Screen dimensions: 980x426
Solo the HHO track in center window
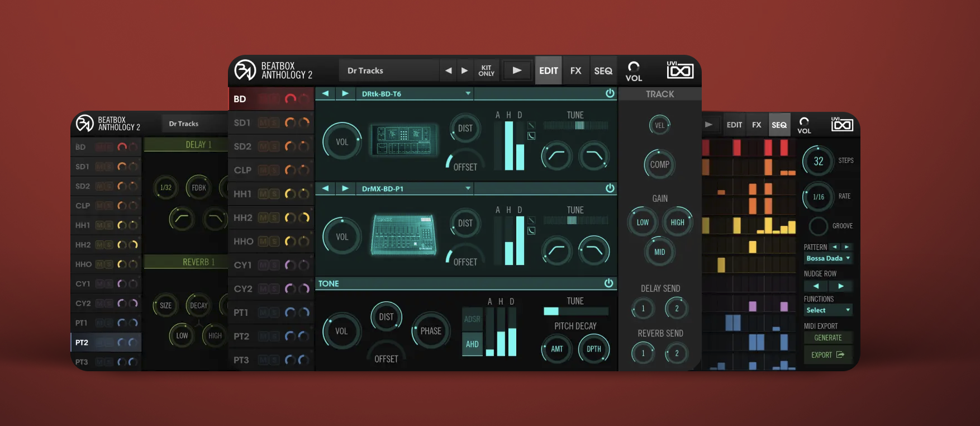[x=274, y=242]
